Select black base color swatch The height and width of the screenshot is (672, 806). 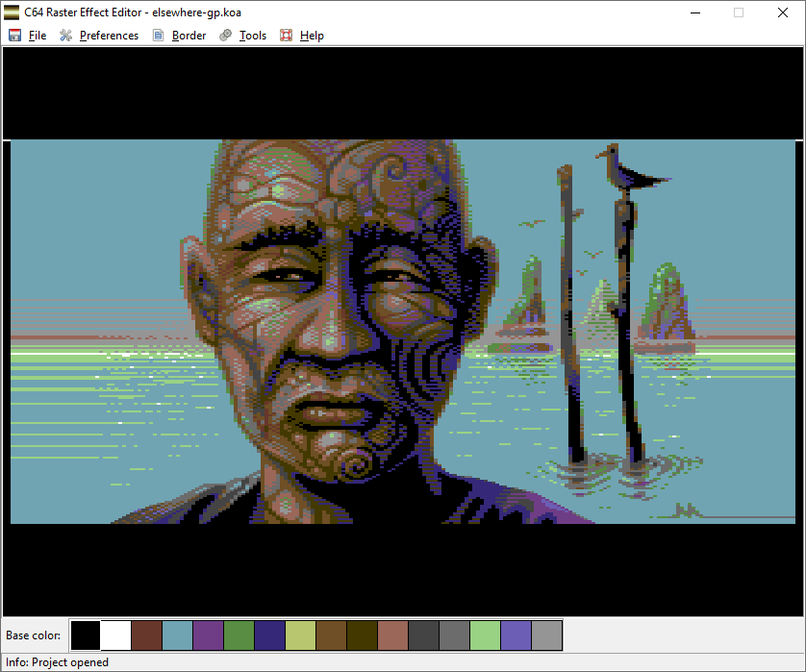click(x=86, y=635)
